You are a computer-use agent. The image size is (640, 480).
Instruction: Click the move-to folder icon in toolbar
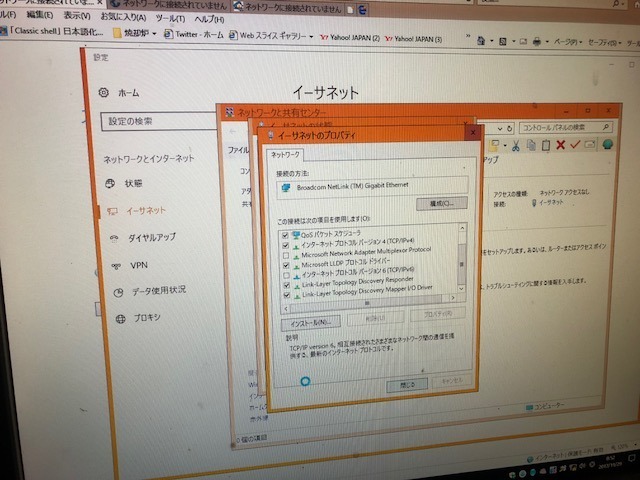[494, 145]
